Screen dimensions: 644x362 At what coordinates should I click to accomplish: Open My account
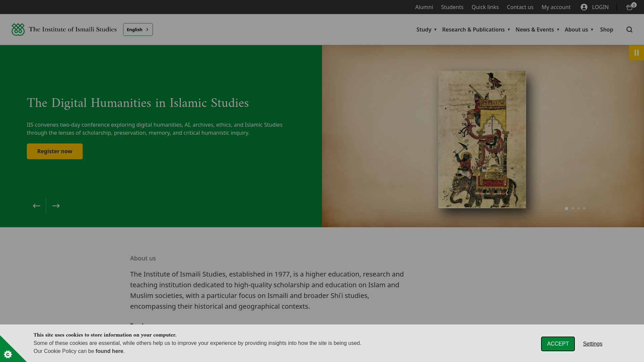556,7
